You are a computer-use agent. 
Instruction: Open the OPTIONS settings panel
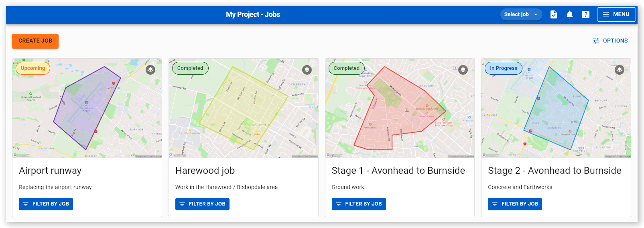(610, 41)
